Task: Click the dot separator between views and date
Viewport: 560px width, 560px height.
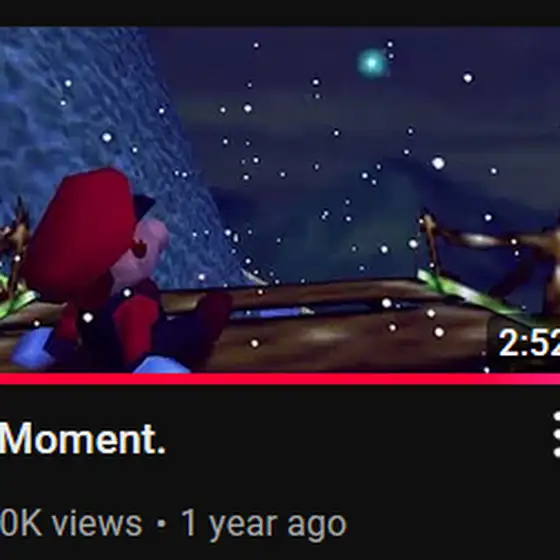Action: [x=161, y=524]
